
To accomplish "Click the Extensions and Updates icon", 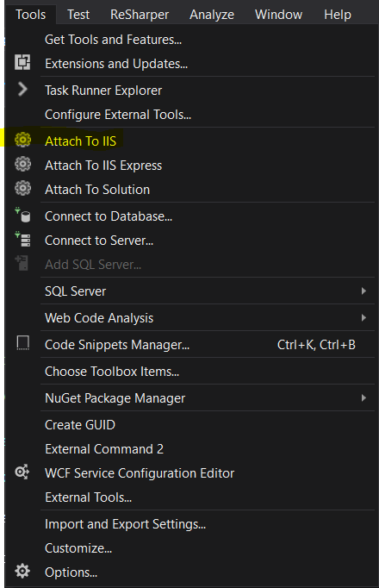I will click(x=22, y=62).
